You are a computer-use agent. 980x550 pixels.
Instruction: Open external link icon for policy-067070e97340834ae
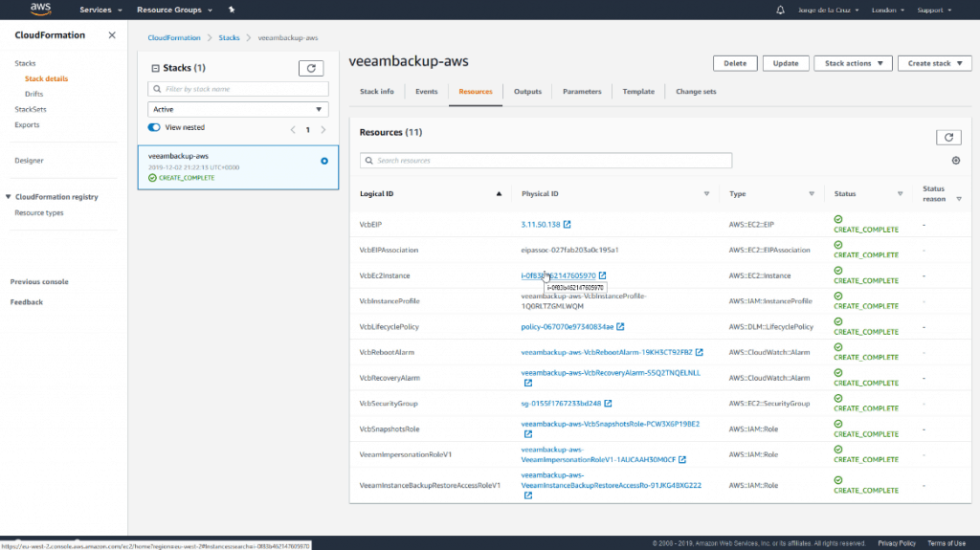[620, 327]
